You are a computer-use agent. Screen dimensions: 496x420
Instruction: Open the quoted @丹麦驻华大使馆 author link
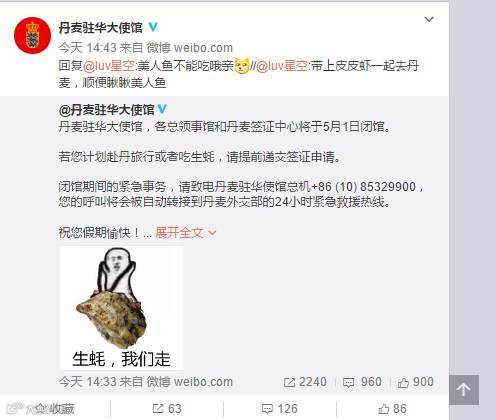point(107,110)
